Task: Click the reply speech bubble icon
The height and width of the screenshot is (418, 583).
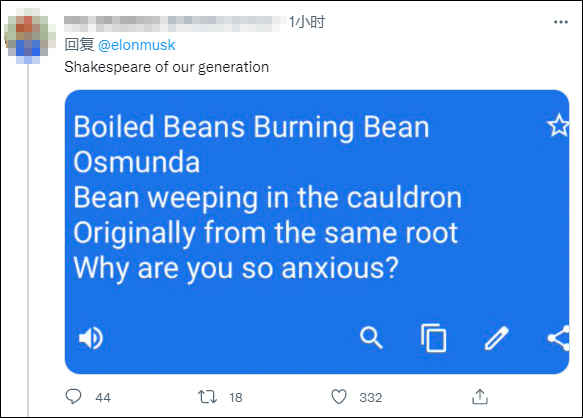Action: click(73, 396)
